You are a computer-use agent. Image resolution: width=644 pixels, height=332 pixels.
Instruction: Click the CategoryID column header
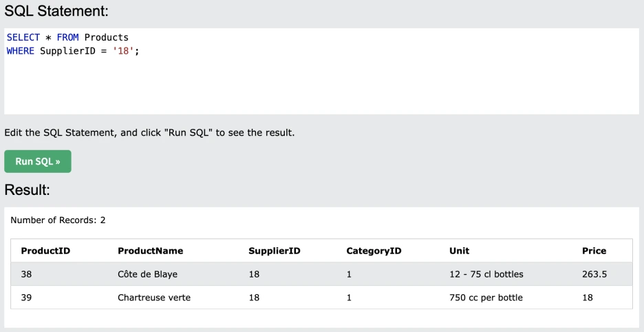coord(374,251)
